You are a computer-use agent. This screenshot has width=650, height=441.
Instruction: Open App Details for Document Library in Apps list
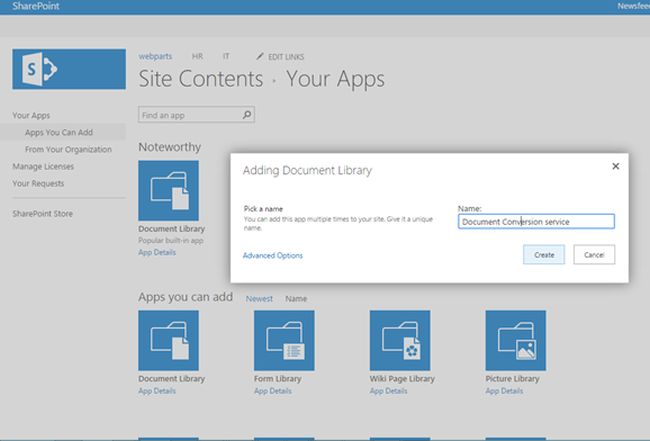pyautogui.click(x=157, y=391)
